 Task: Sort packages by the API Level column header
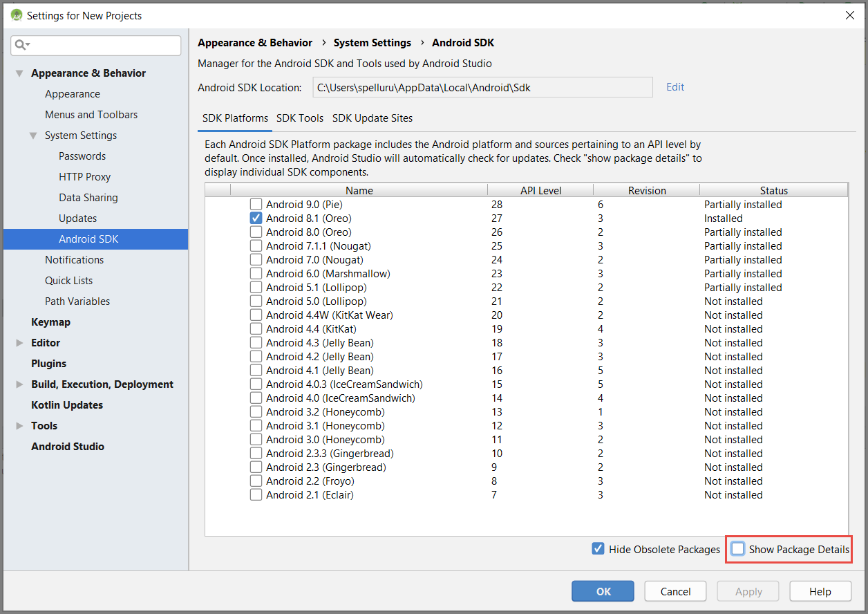[540, 189]
